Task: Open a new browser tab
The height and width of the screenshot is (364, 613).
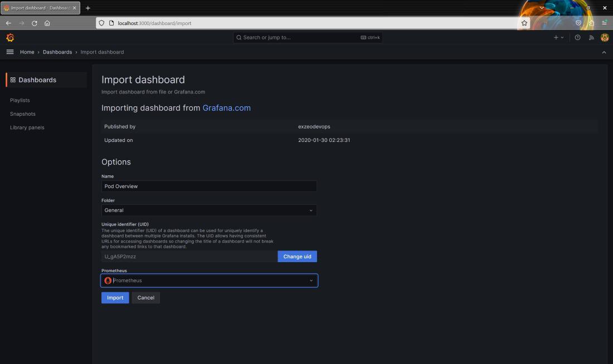Action: (88, 8)
